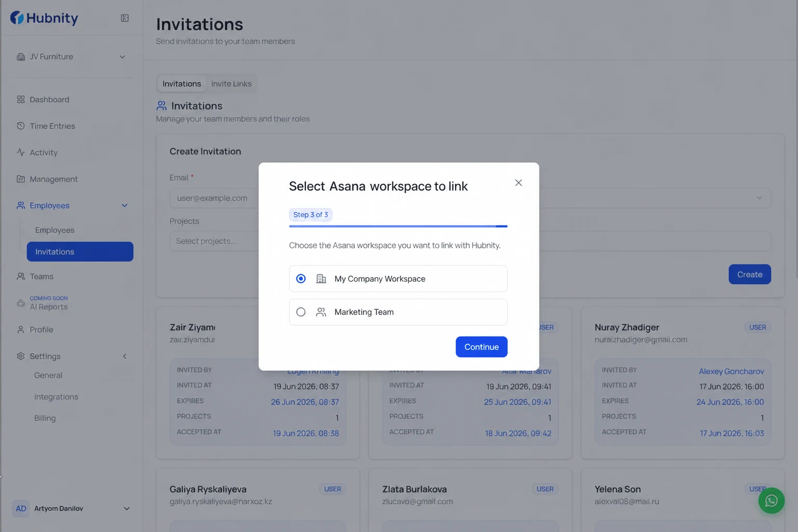
Task: Open the Select projects dropdown
Action: 470,241
